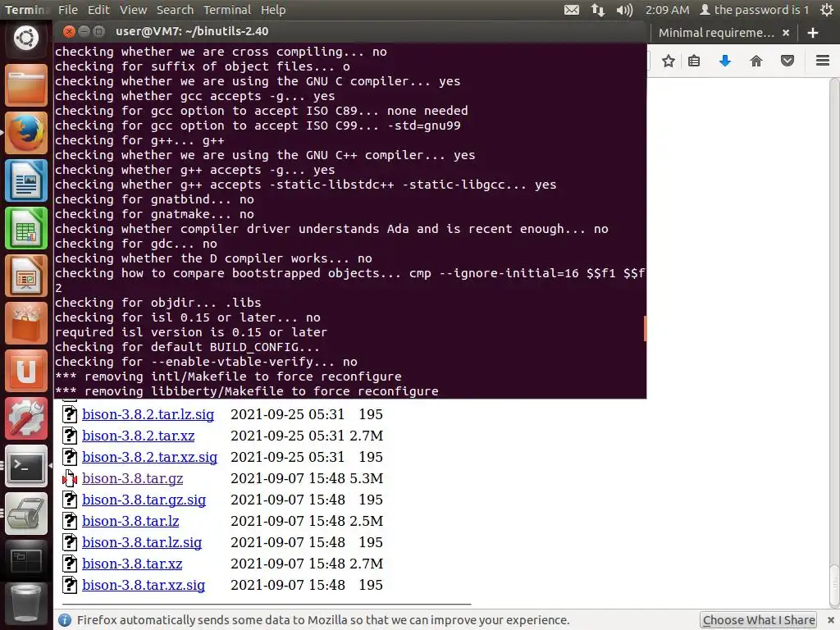840x630 pixels.
Task: Open Ubuntu Software Center bag icon
Action: click(x=25, y=323)
